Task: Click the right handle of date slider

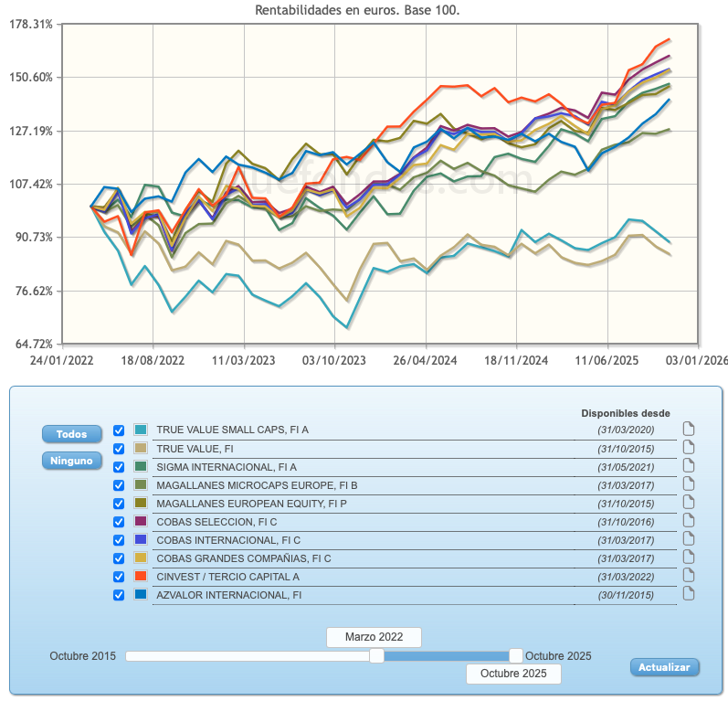Action: point(516,655)
